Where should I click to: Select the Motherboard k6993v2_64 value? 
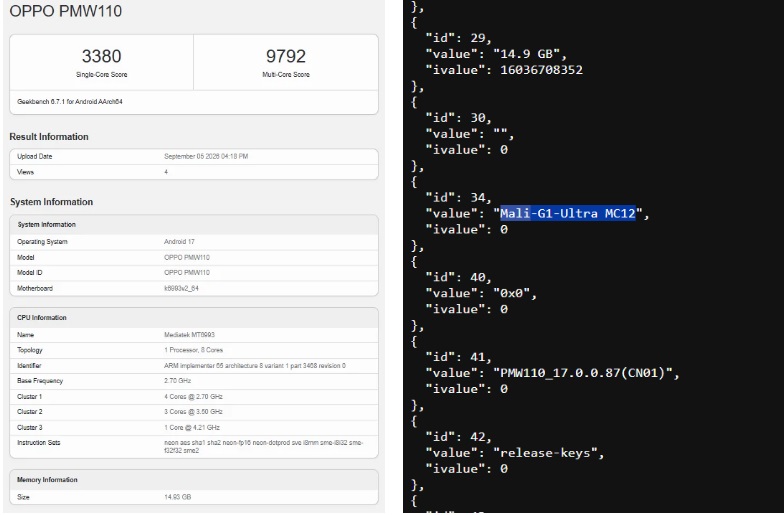click(182, 288)
